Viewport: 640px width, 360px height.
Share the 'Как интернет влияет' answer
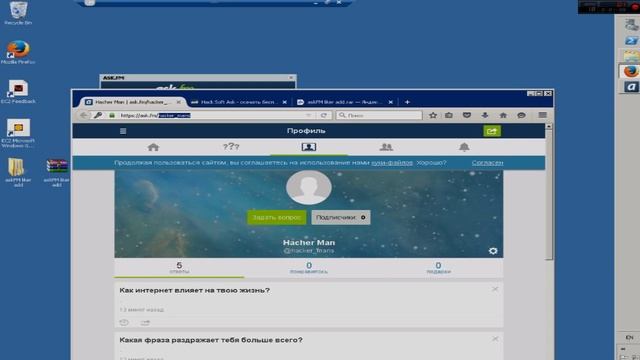point(145,322)
